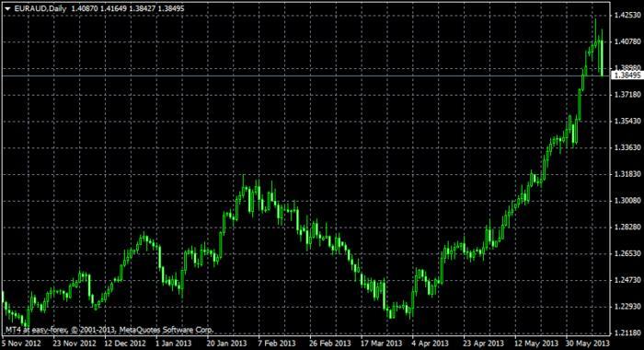
Task: Click the 1.37180 price axis value
Action: click(627, 95)
